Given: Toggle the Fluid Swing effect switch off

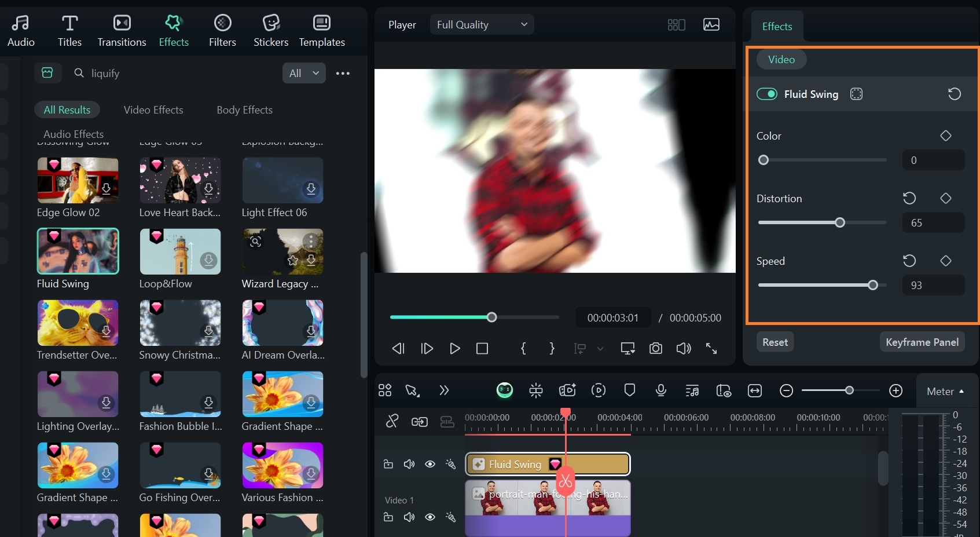Looking at the screenshot, I should click(x=767, y=94).
